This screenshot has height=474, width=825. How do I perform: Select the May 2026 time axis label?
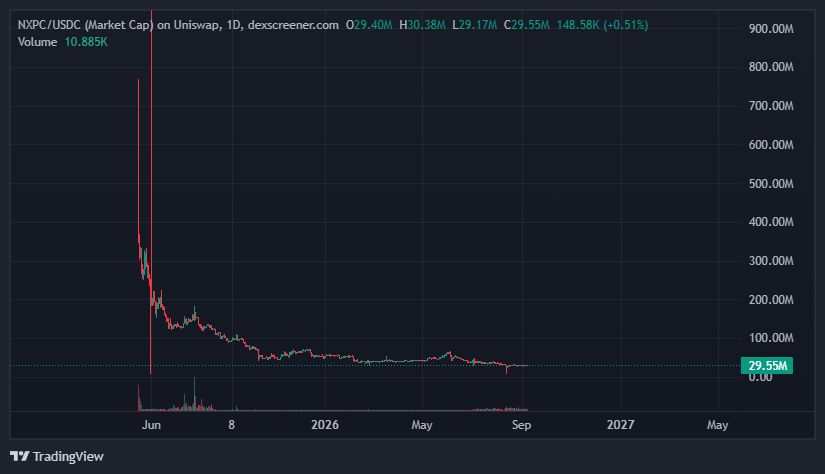[421, 425]
